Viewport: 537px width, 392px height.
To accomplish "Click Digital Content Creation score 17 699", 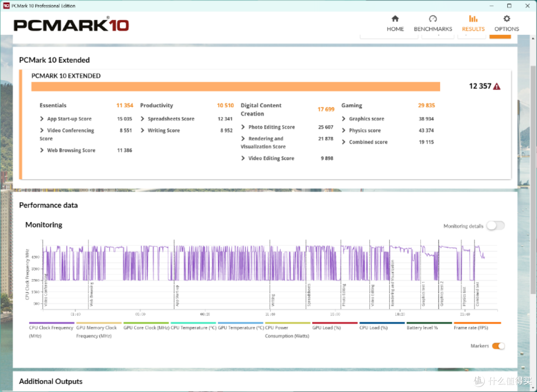I will (326, 109).
